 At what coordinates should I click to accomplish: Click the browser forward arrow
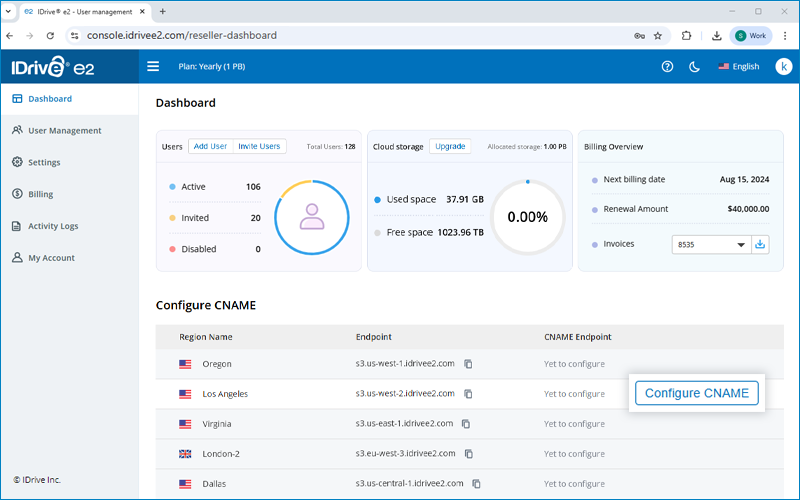[x=30, y=36]
